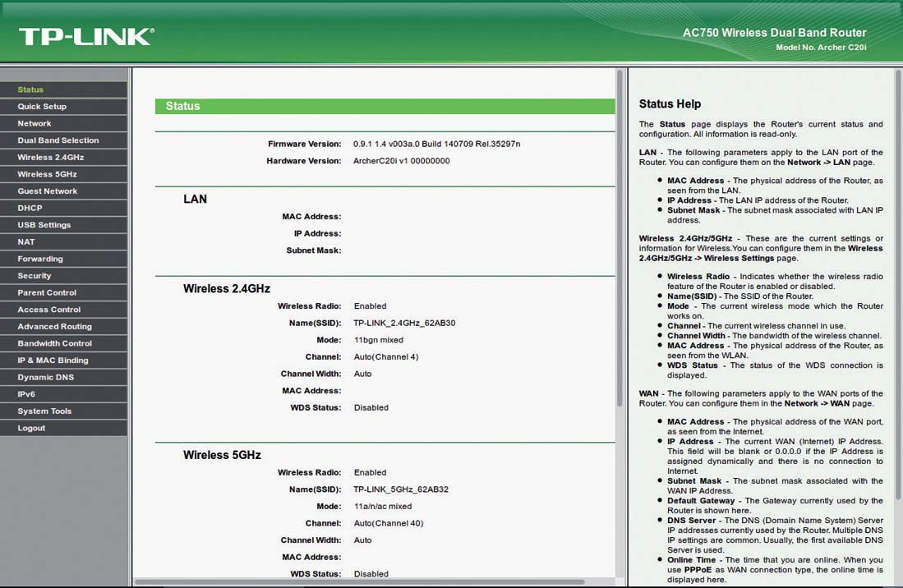Image resolution: width=903 pixels, height=588 pixels.
Task: Click the mode value '11bgn mixed'
Action: tap(378, 340)
